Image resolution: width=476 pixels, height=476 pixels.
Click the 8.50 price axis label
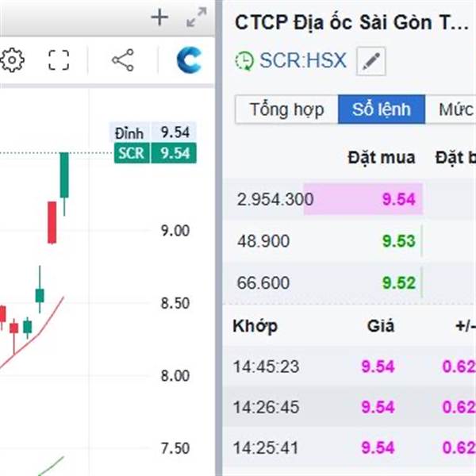click(x=175, y=303)
